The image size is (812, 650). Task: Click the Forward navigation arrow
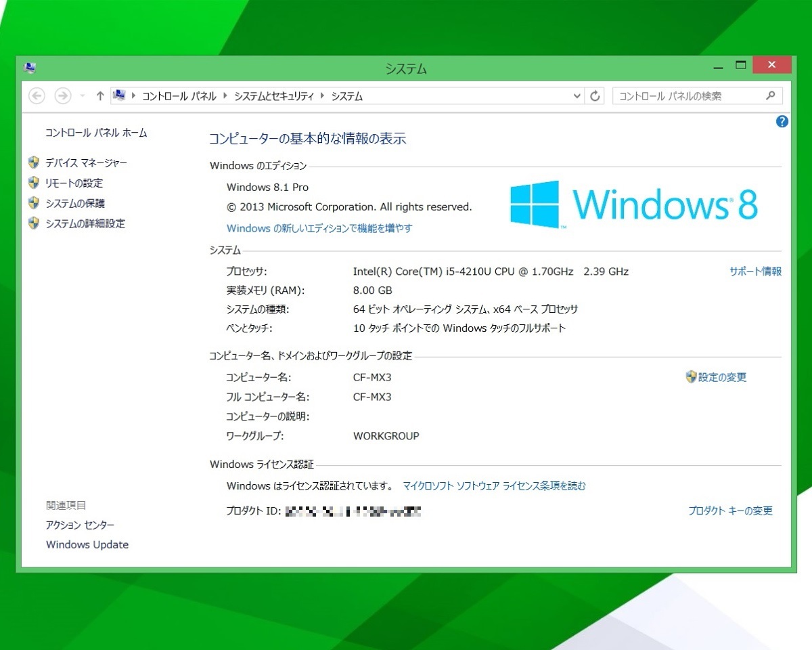[63, 96]
